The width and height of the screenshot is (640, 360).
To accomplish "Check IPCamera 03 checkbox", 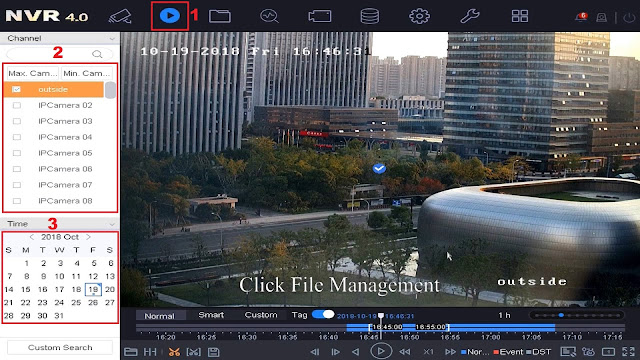I will coord(17,121).
